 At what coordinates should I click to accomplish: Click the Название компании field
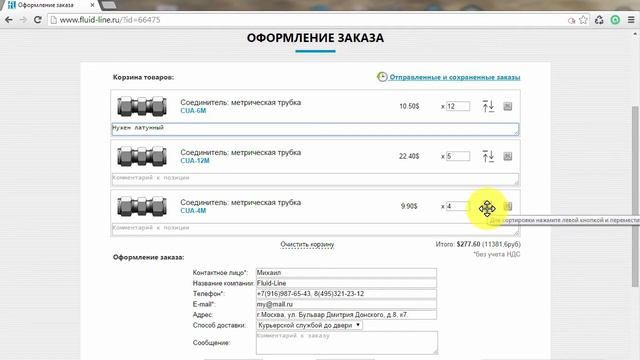tap(346, 283)
